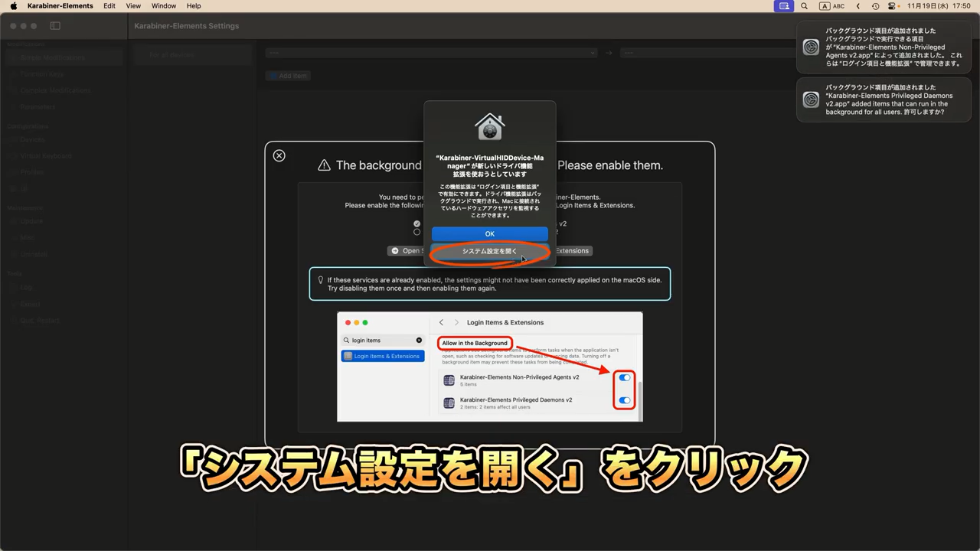Click the システム設定を開く button
The image size is (980, 551).
[x=489, y=251]
